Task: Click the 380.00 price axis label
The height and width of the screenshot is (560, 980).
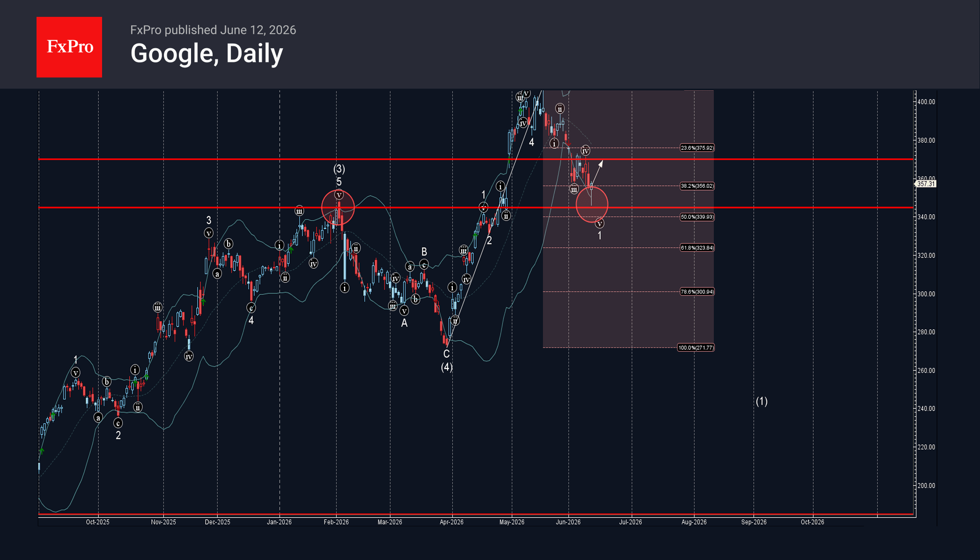Action: (926, 140)
